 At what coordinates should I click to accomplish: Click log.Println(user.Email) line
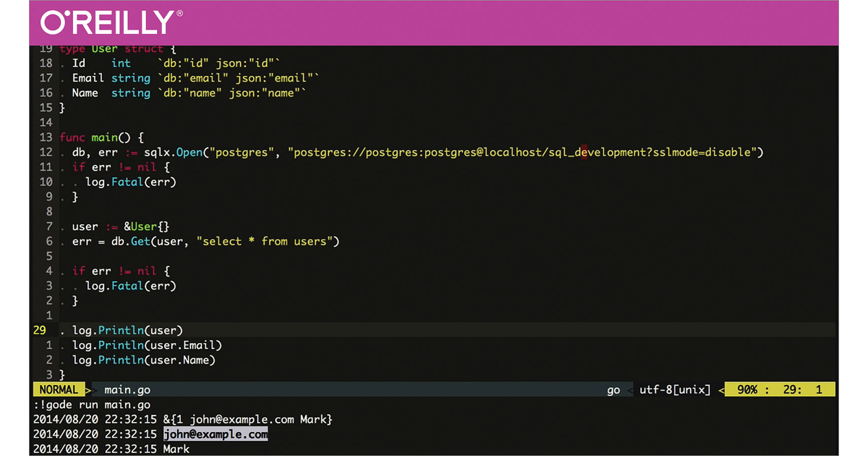[147, 345]
